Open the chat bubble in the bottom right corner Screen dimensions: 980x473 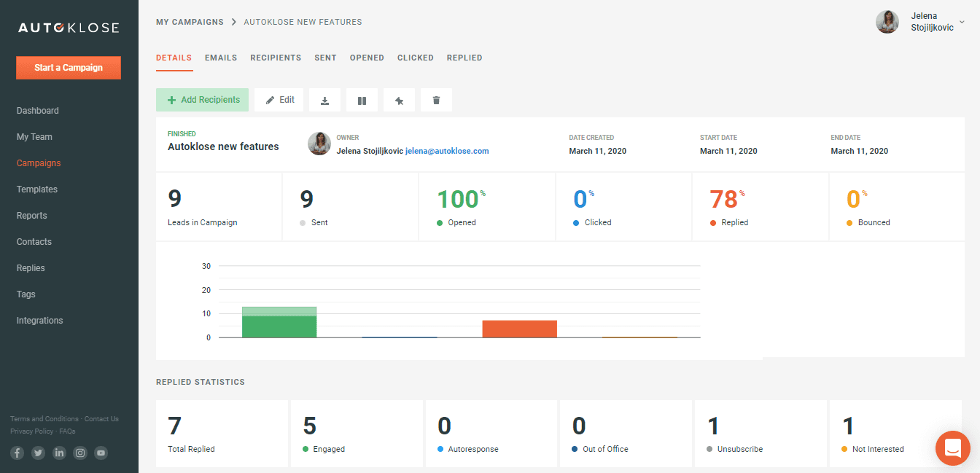coord(953,448)
